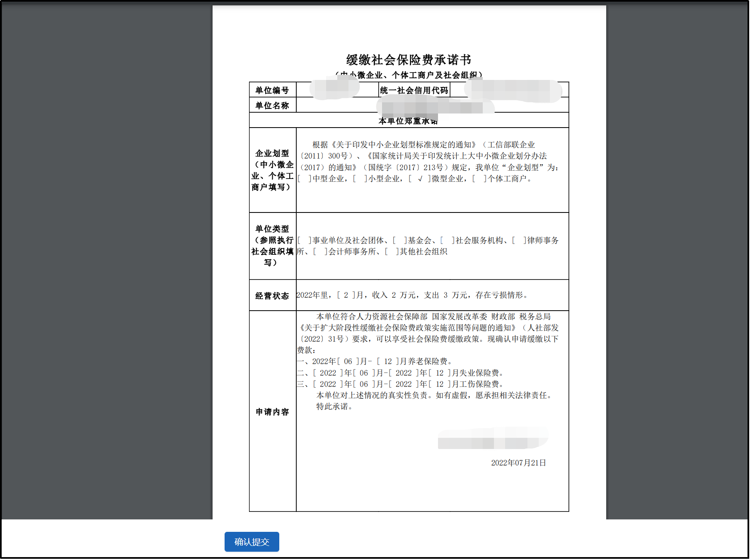Click the 申请内容 row label
Screen dimensions: 750x560
272,412
